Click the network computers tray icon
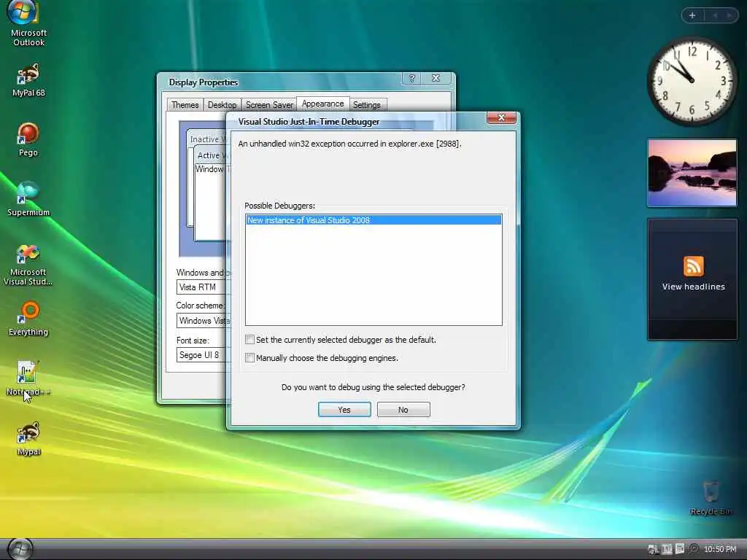Viewport: 747px width, 560px height. [x=653, y=549]
